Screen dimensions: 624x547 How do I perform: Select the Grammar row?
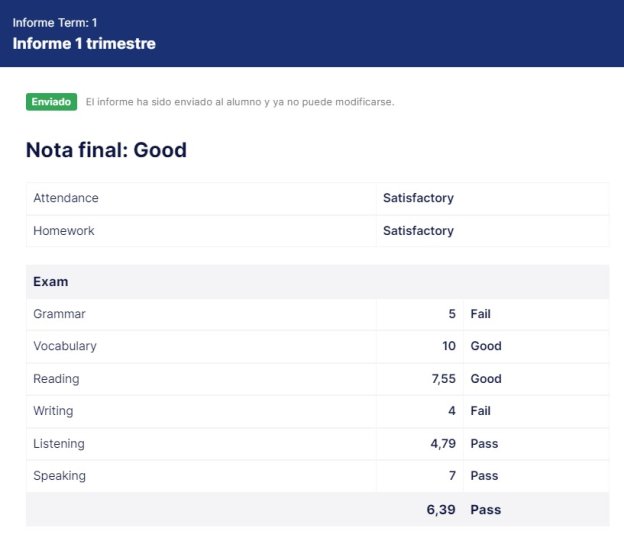tap(318, 314)
